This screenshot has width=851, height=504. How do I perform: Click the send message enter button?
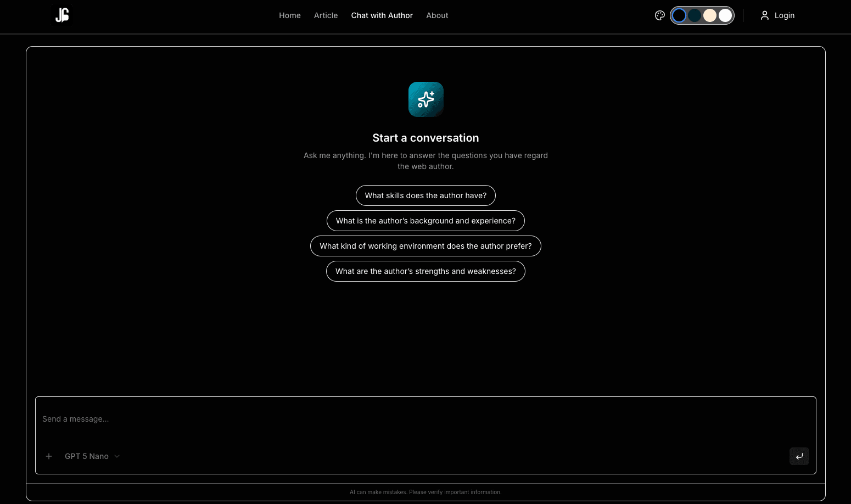799,456
